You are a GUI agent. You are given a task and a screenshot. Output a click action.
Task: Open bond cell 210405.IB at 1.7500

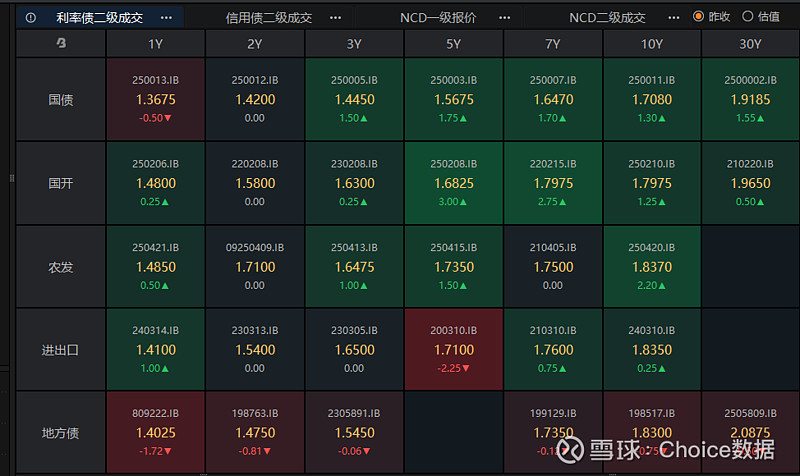point(553,267)
